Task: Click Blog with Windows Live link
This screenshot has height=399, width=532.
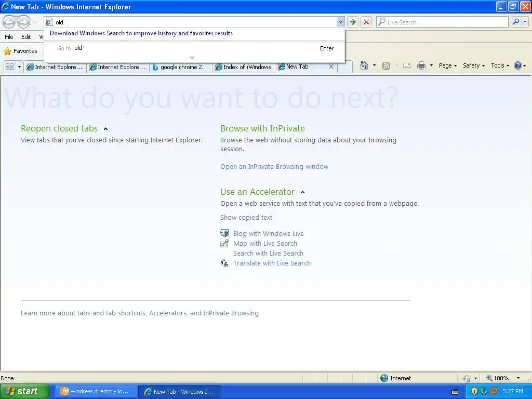Action: click(269, 233)
